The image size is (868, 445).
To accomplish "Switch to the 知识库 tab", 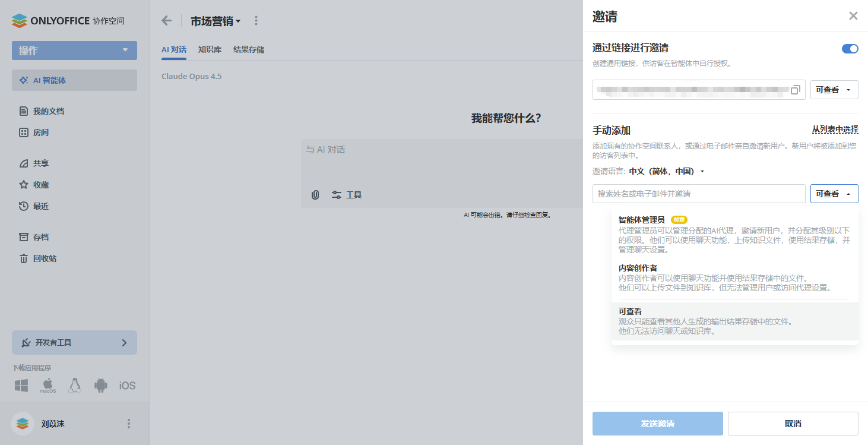I will (x=209, y=49).
